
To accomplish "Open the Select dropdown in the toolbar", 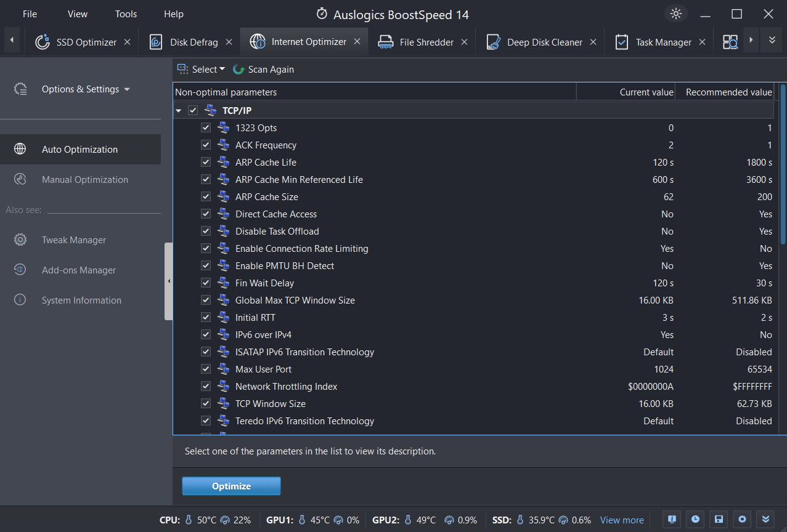I will (x=201, y=70).
